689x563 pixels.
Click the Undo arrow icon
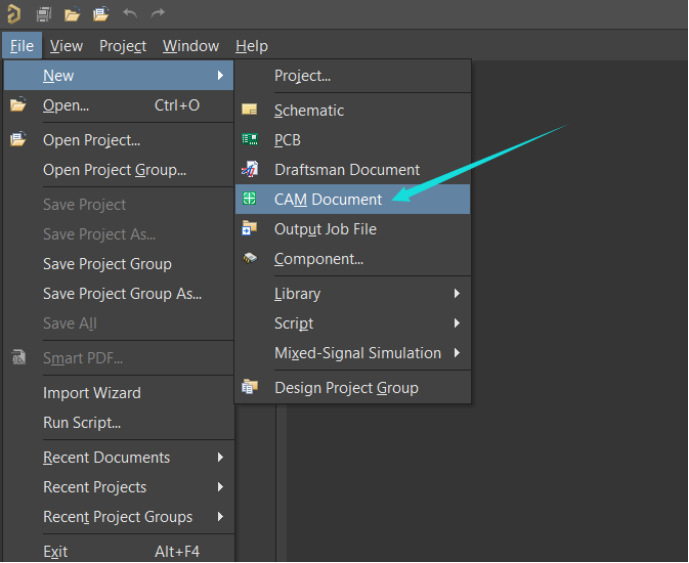pos(130,14)
